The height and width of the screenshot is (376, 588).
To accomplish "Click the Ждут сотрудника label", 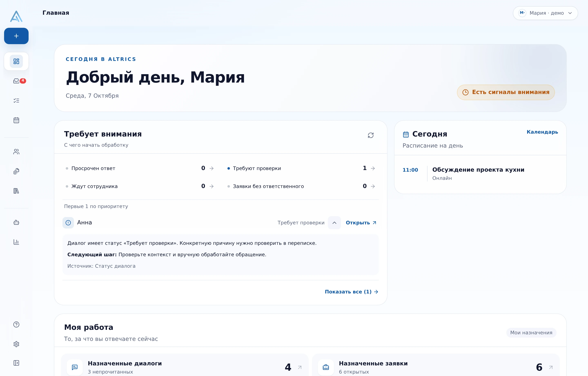I will (x=95, y=186).
